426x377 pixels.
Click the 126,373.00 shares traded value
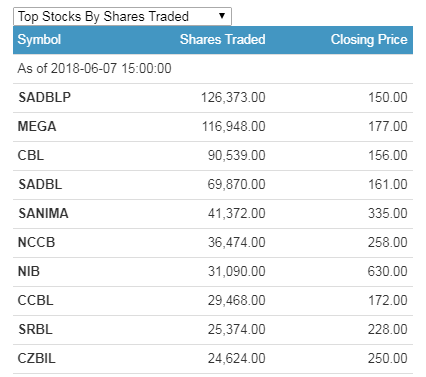coord(233,97)
